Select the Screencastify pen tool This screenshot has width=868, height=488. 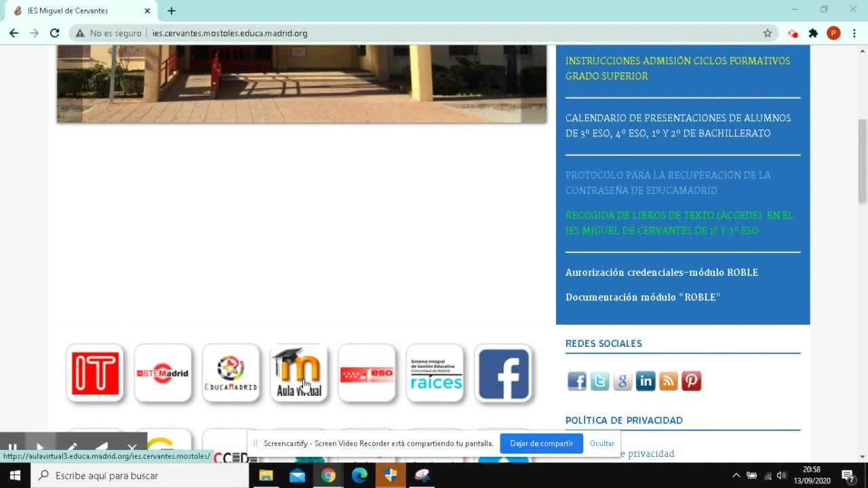[x=71, y=448]
